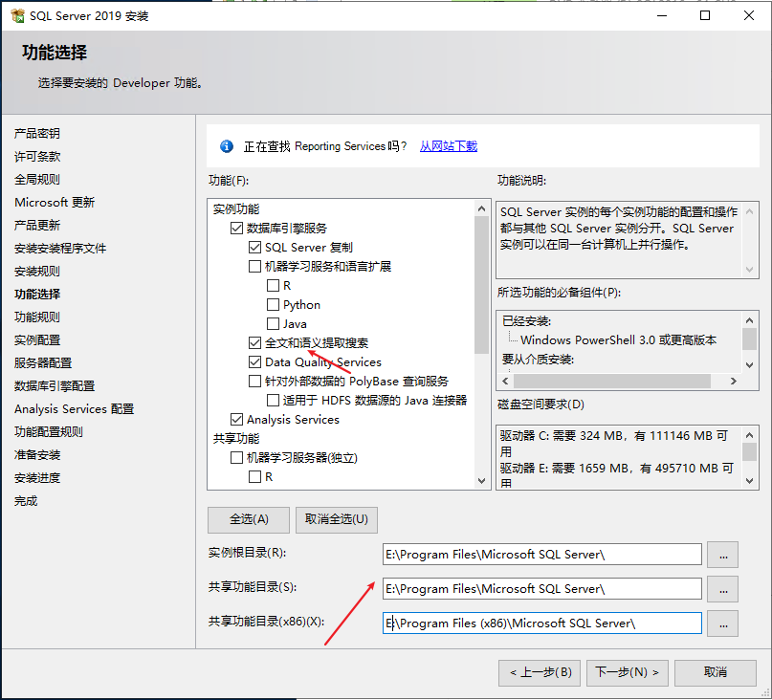Select the 安装安装程序文件 step
Image resolution: width=772 pixels, height=700 pixels.
[60, 249]
